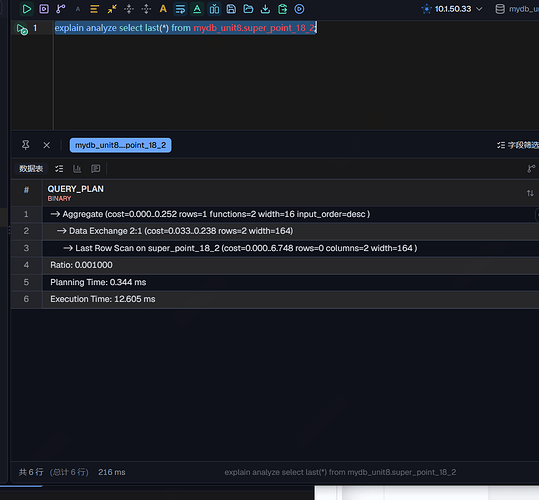Click the executed SQL text in the status bar

(340, 472)
